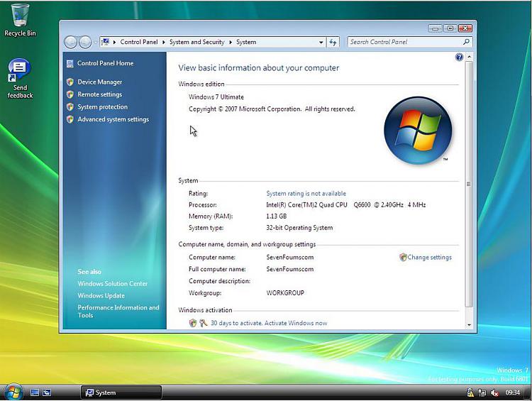
Task: Maximize the System window
Action: (x=450, y=28)
